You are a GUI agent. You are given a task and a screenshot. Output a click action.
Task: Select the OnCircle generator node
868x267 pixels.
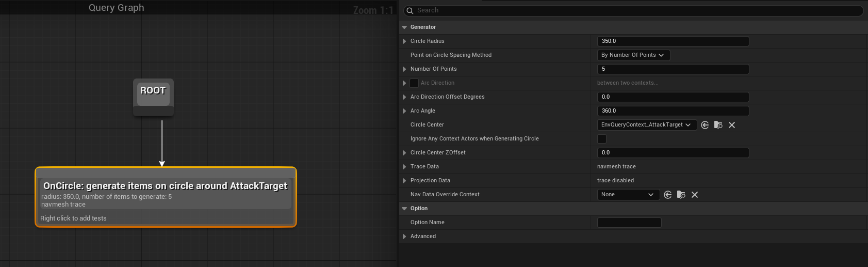pyautogui.click(x=166, y=197)
